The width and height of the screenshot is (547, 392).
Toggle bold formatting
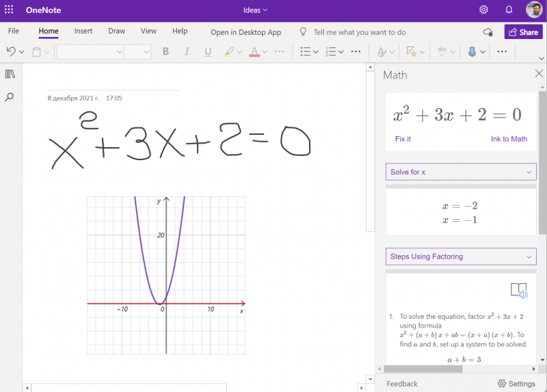[165, 51]
